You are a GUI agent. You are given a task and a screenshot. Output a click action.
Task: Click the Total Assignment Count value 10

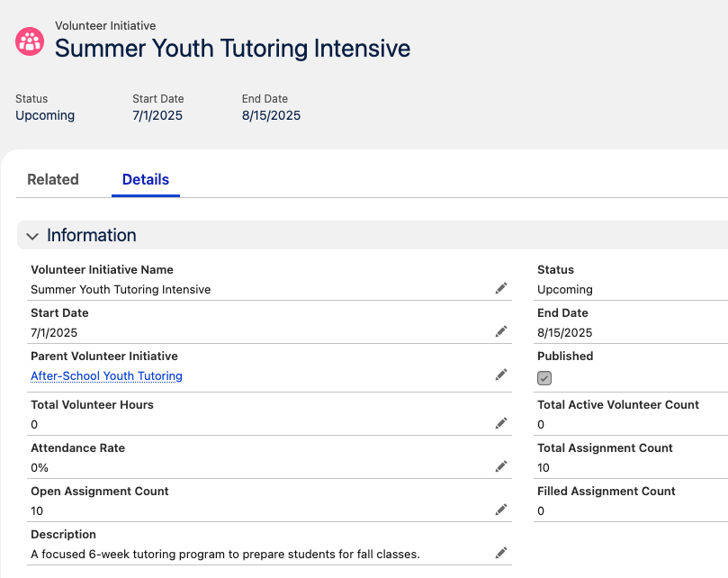pos(544,467)
